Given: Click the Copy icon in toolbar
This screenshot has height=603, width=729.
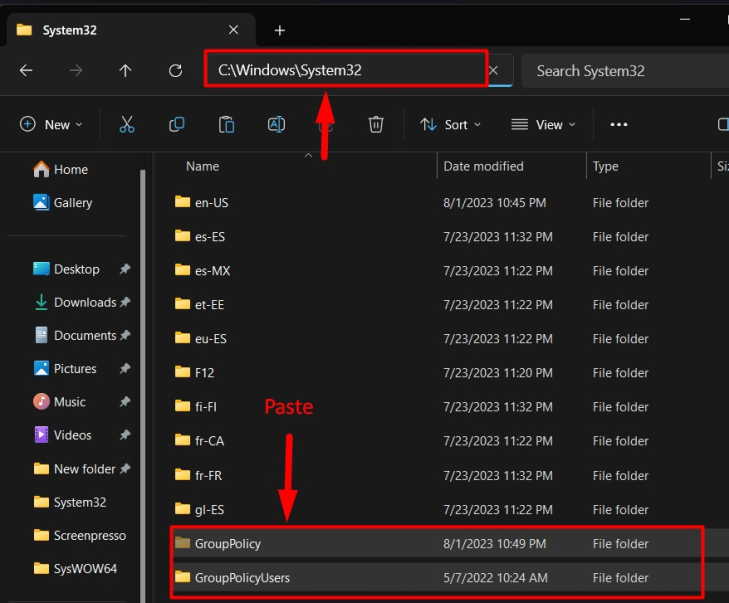Looking at the screenshot, I should pos(177,124).
